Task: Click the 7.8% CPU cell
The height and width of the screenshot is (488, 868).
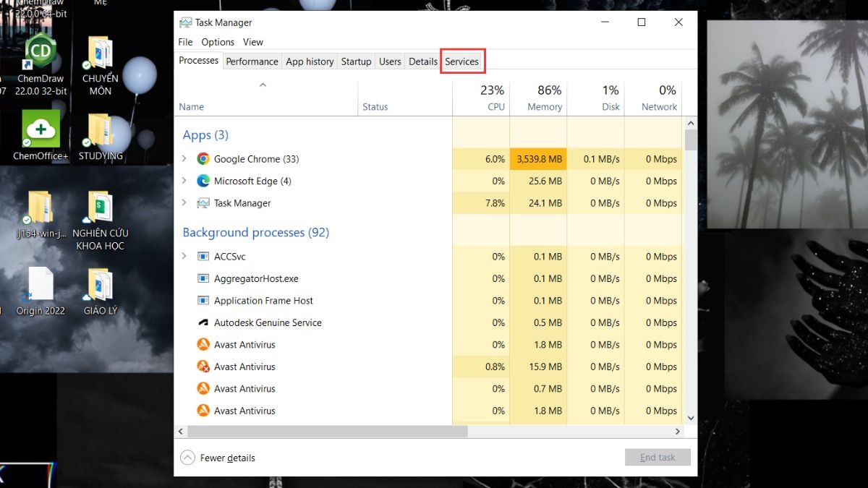Action: pyautogui.click(x=481, y=203)
